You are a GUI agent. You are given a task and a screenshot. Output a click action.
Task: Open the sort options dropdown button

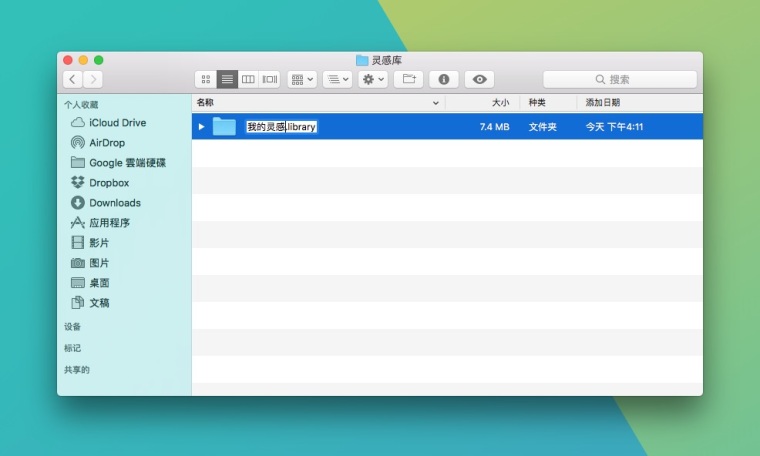point(337,79)
